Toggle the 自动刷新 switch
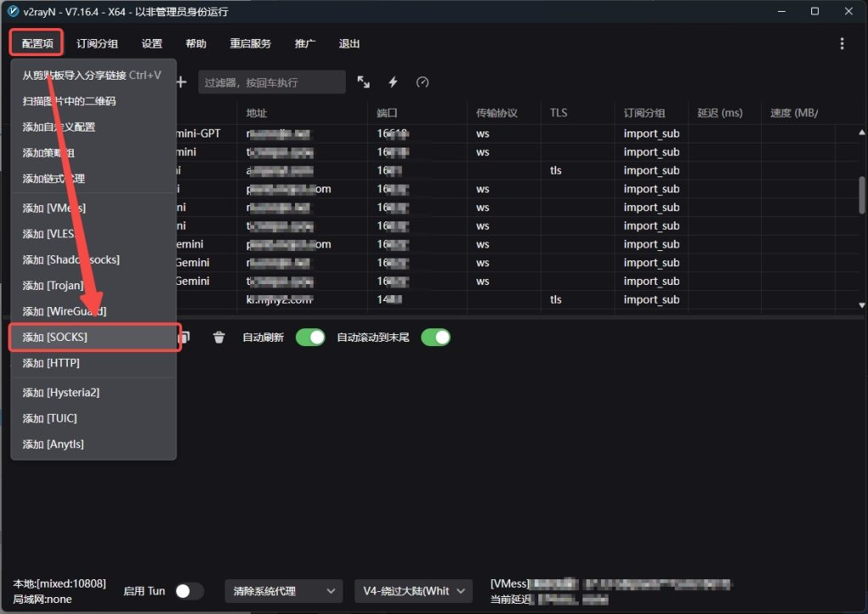The image size is (868, 614). [310, 338]
